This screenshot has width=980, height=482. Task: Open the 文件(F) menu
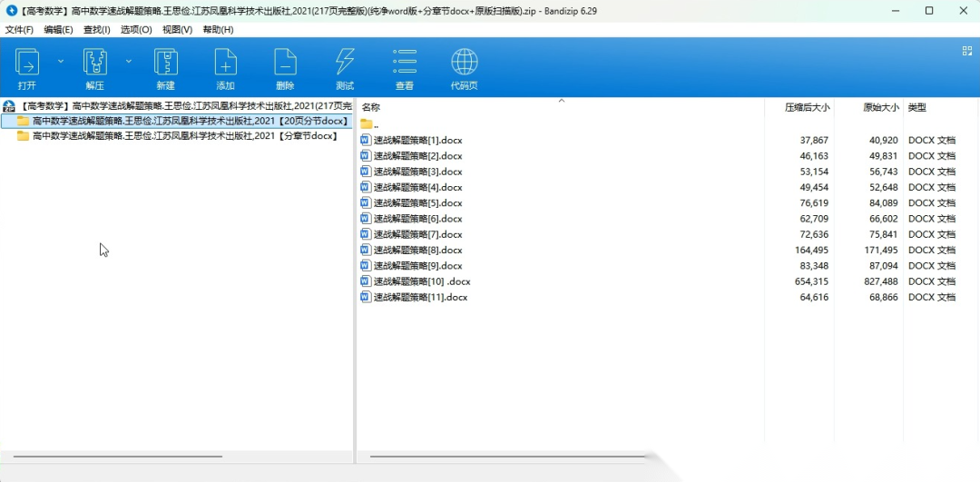point(19,30)
